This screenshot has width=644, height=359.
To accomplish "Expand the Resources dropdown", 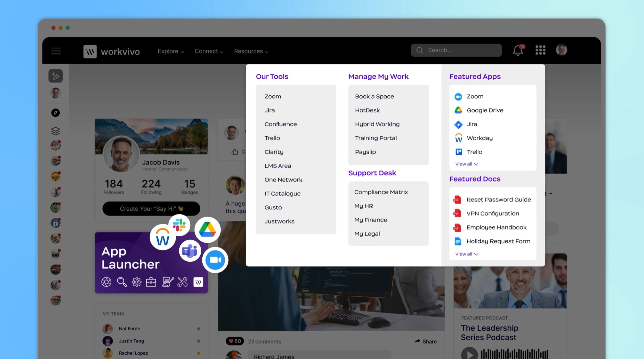I will tap(251, 51).
